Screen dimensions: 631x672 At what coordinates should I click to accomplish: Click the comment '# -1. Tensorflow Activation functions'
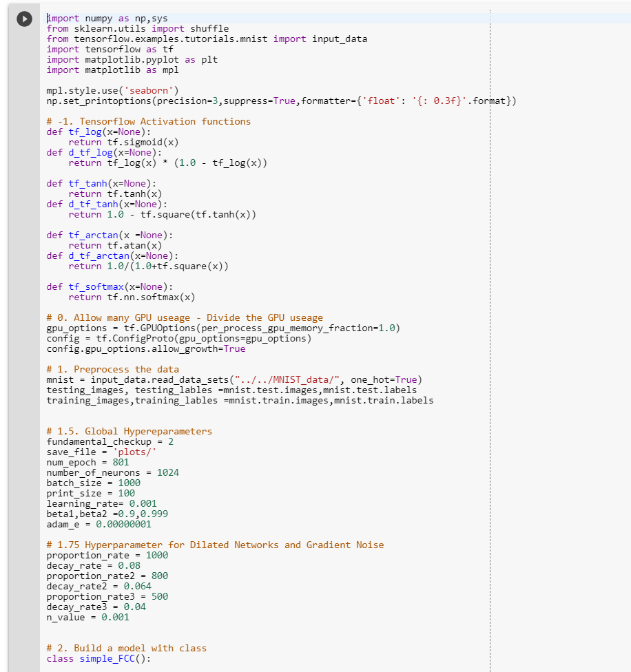pos(149,121)
